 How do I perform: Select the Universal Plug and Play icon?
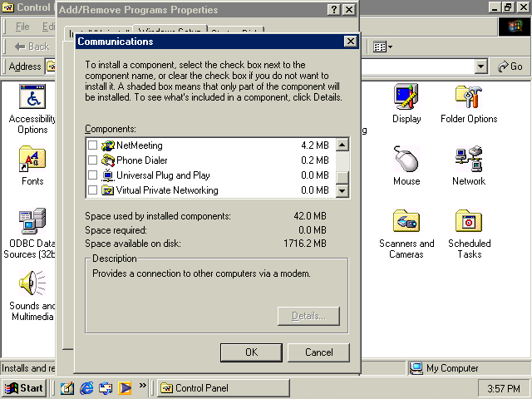(x=108, y=175)
